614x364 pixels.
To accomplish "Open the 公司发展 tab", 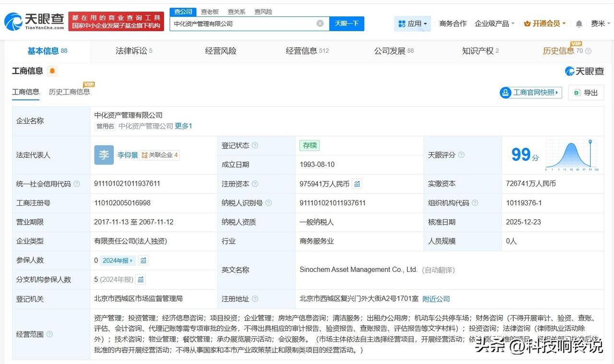I will click(394, 51).
